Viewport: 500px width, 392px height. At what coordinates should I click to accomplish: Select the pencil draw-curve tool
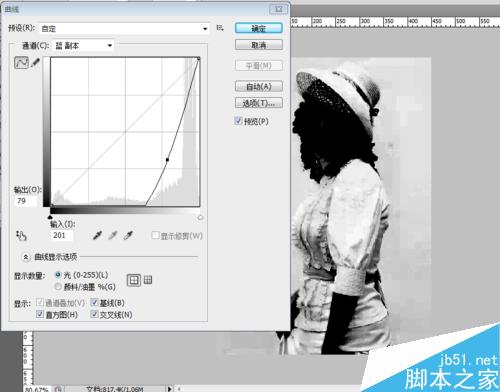click(35, 62)
